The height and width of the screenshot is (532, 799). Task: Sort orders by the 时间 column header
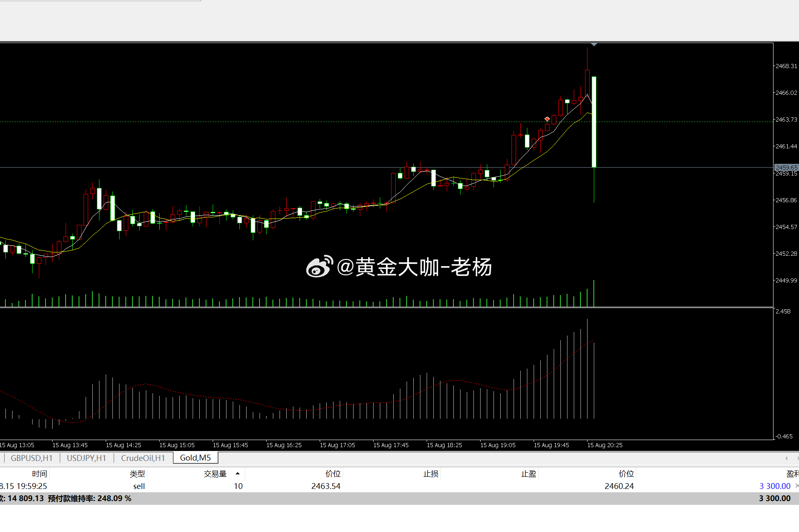(x=40, y=473)
